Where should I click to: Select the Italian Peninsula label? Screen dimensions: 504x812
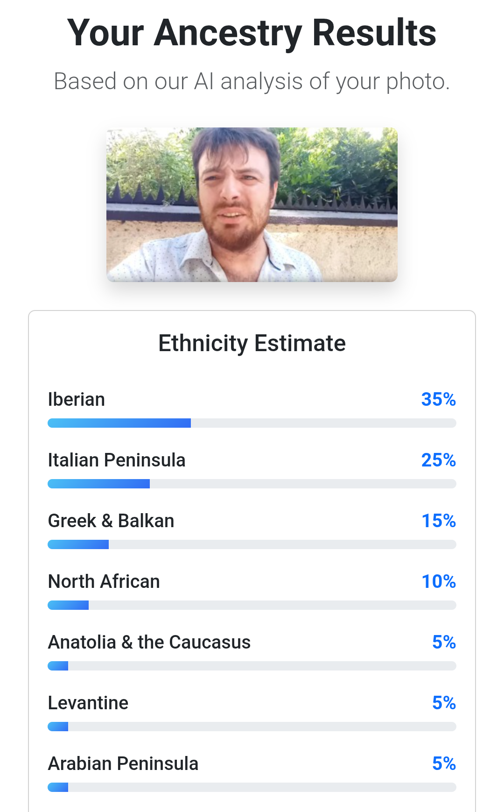[117, 460]
